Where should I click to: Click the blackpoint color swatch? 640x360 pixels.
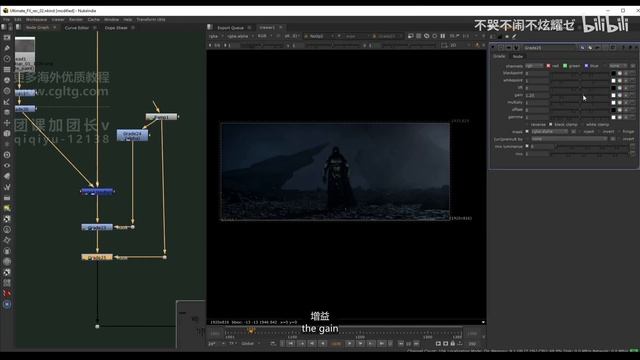[613, 73]
